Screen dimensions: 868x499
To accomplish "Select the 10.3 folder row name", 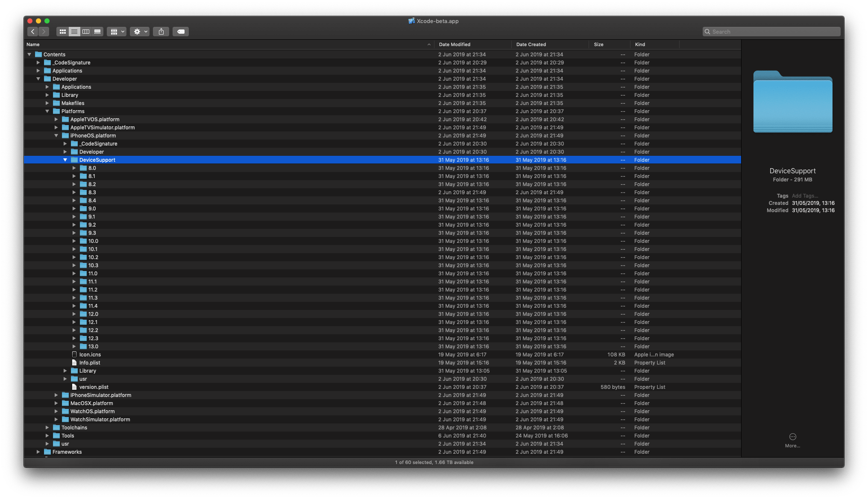I will (x=93, y=266).
